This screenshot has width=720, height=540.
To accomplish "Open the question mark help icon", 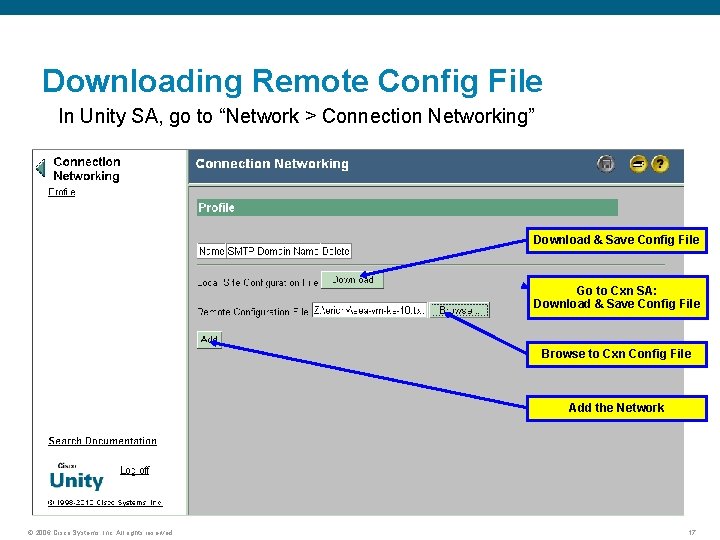I will pyautogui.click(x=660, y=163).
